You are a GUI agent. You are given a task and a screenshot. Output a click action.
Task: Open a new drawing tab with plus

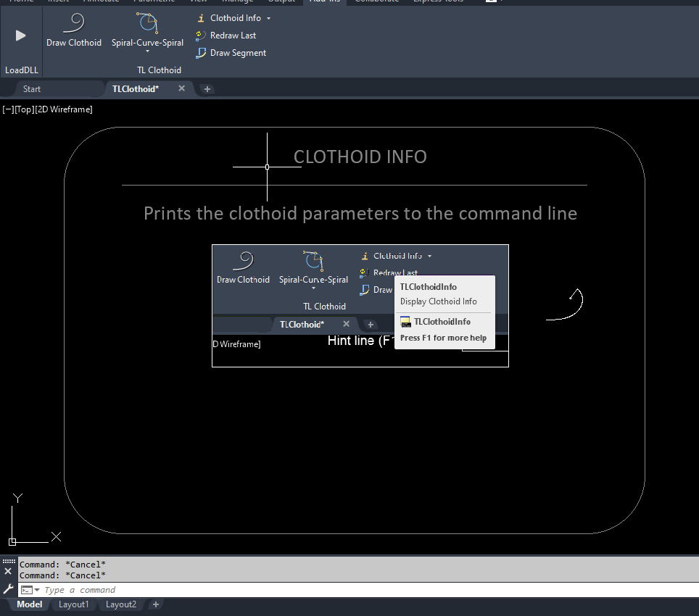pos(207,89)
